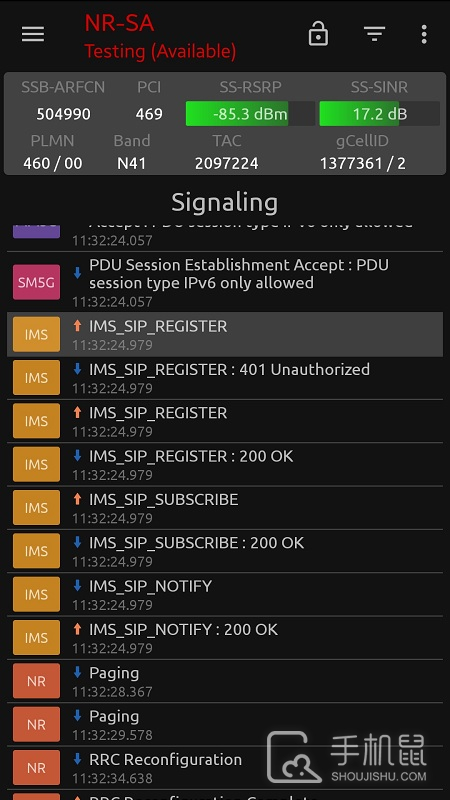
Task: Open the Paging message at 11:32:28.367
Action: pyautogui.click(x=225, y=682)
